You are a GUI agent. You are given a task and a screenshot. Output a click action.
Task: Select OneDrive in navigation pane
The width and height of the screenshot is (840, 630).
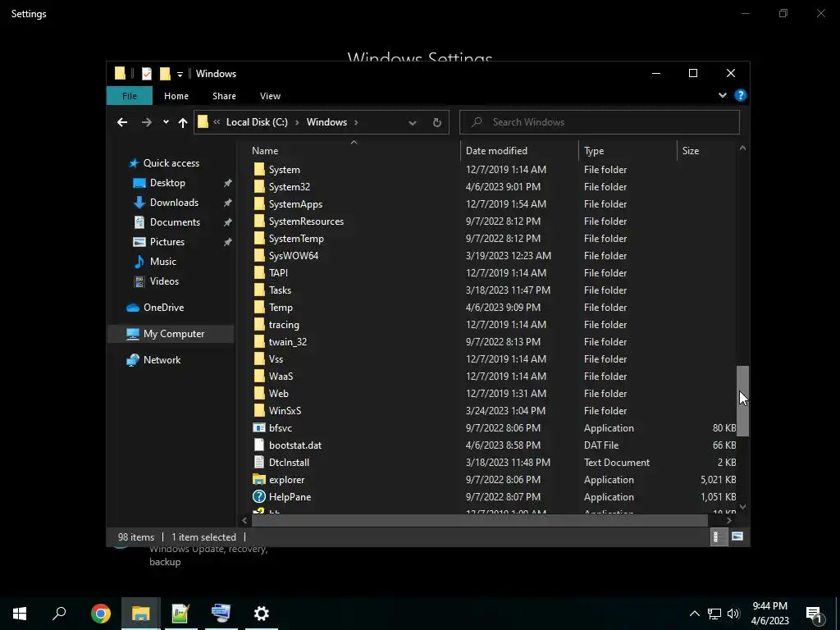click(163, 308)
